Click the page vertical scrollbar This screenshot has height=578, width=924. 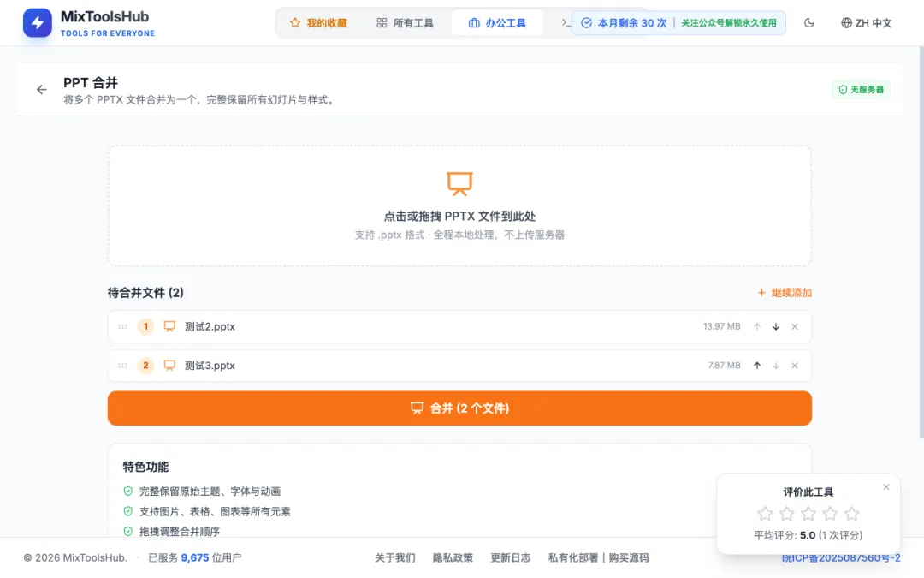pyautogui.click(x=921, y=241)
